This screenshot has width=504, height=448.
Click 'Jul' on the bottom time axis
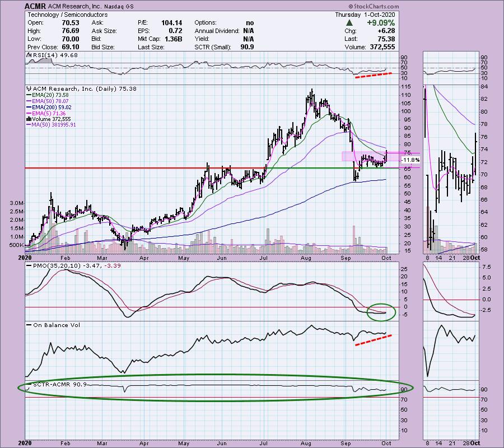click(x=264, y=443)
